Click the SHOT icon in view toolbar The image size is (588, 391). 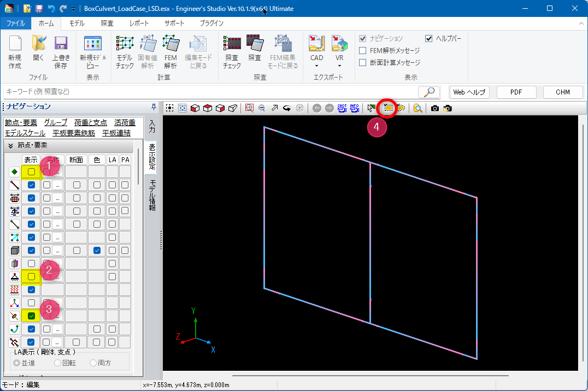[x=342, y=108]
